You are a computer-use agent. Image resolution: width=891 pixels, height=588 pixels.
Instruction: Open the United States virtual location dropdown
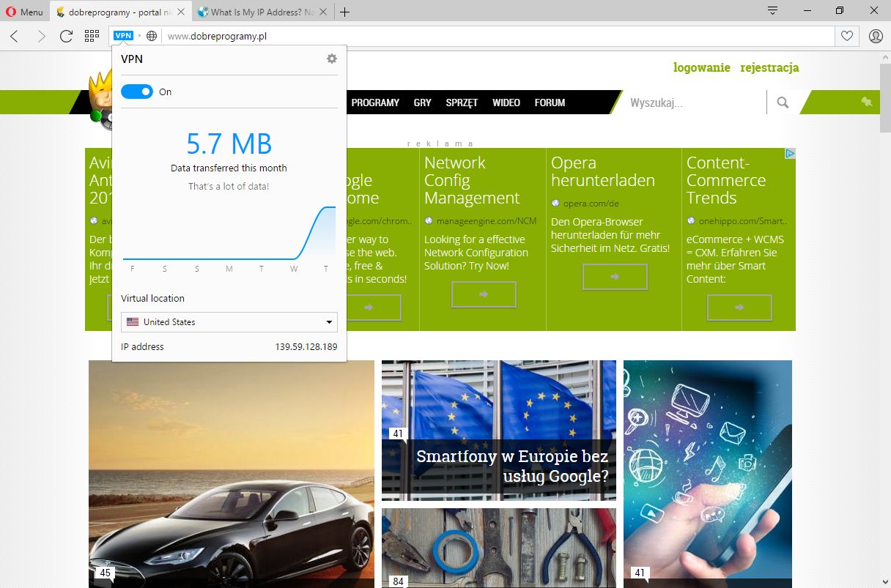click(229, 322)
